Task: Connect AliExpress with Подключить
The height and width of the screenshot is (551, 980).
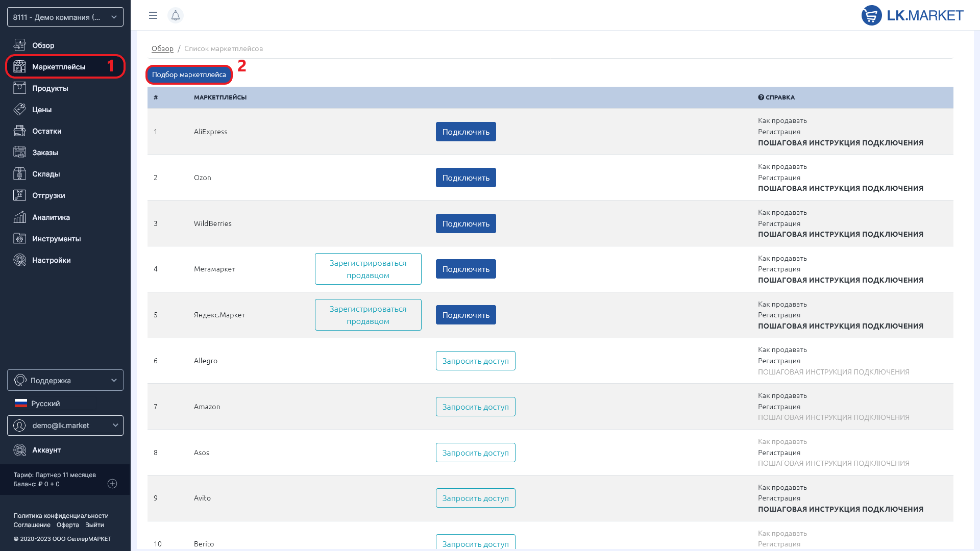Action: click(x=465, y=132)
